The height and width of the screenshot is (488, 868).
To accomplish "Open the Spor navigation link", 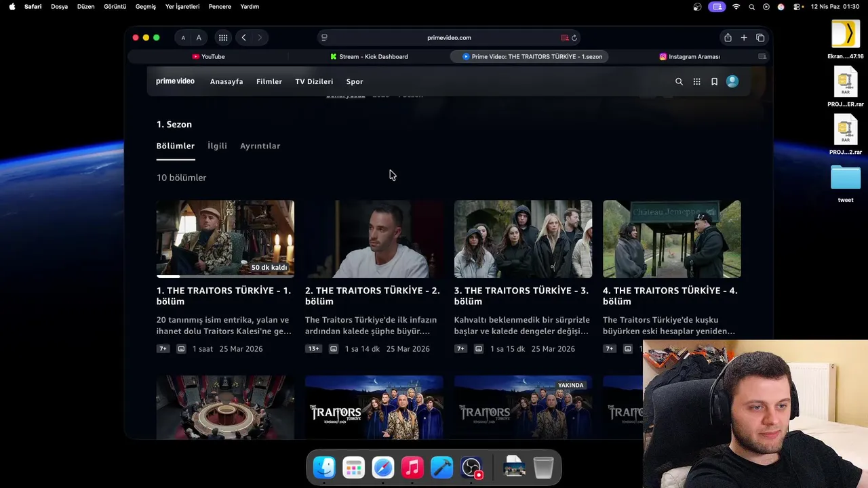I will [355, 81].
